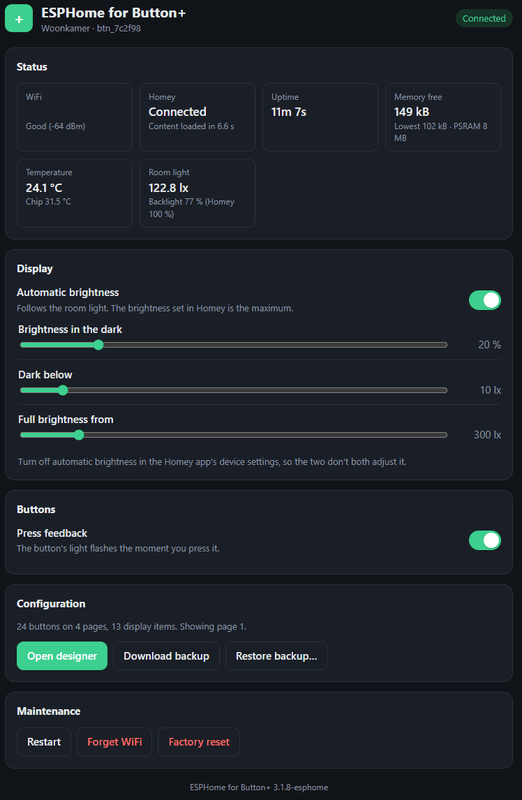This screenshot has width=522, height=800.
Task: Click the Memory free status card
Action: 443,117
